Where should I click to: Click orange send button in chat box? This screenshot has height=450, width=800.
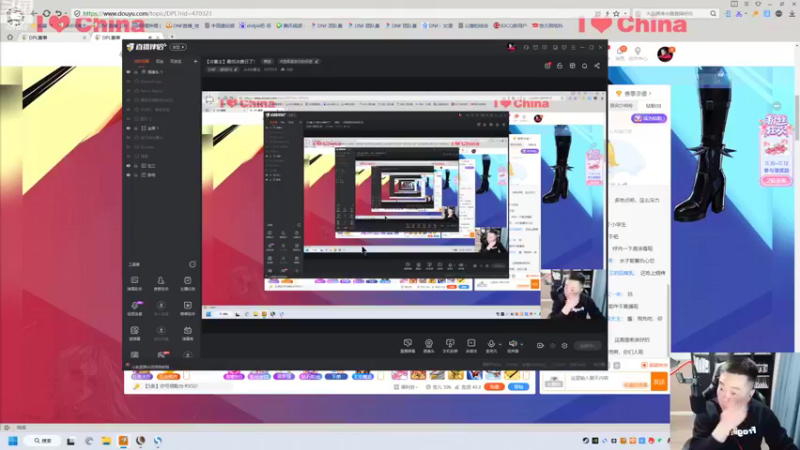tap(659, 382)
